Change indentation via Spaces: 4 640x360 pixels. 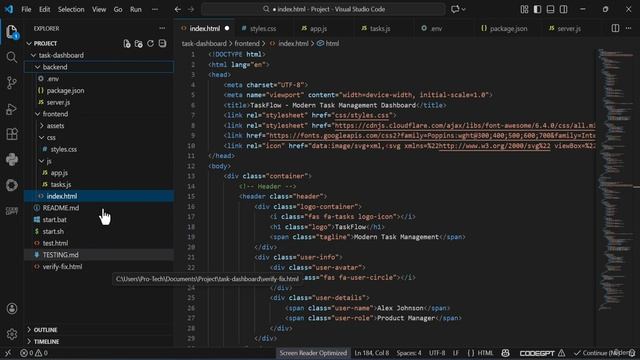(x=409, y=353)
